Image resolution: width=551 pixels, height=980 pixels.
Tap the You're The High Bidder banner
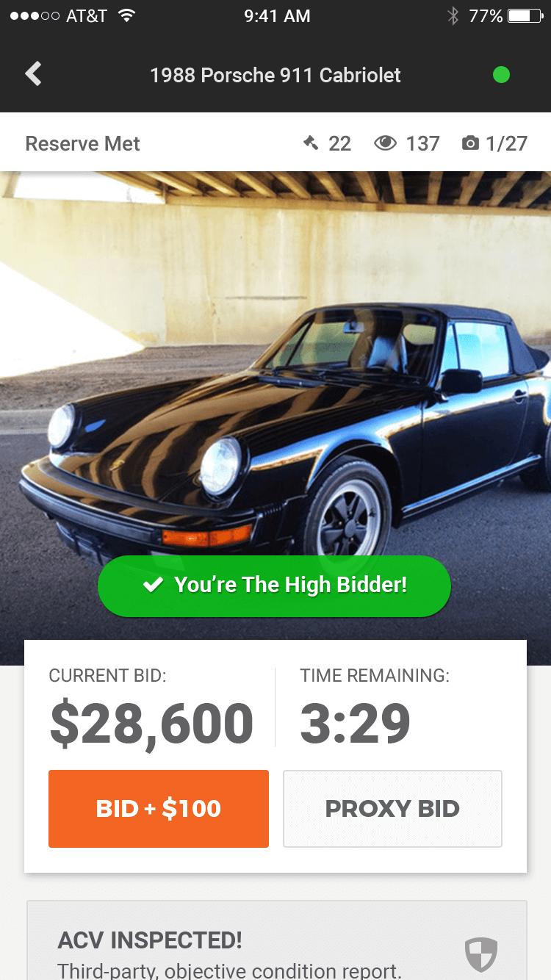click(274, 586)
